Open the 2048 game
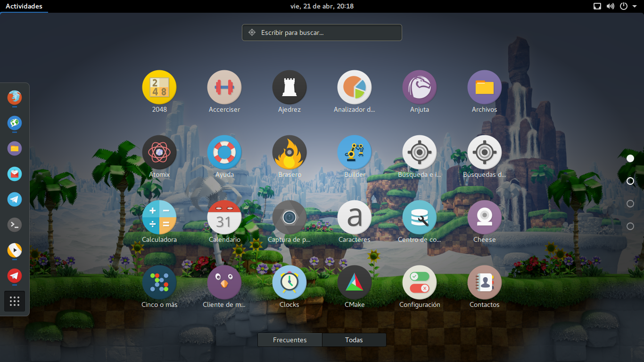The height and width of the screenshot is (362, 644). (159, 87)
